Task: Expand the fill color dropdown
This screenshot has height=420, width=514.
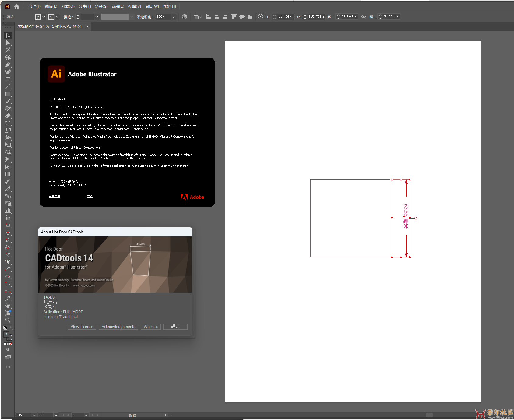Action: pyautogui.click(x=44, y=17)
